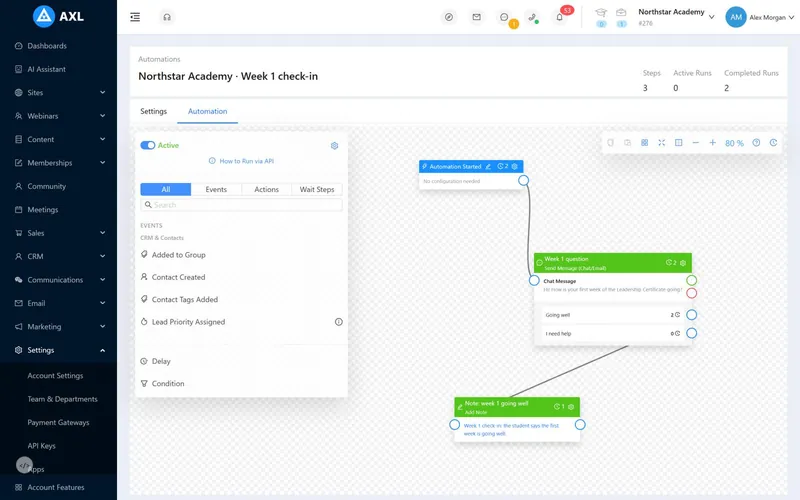Click the history clock icon in the canvas toolbar
Viewport: 800px width, 500px height.
773,143
